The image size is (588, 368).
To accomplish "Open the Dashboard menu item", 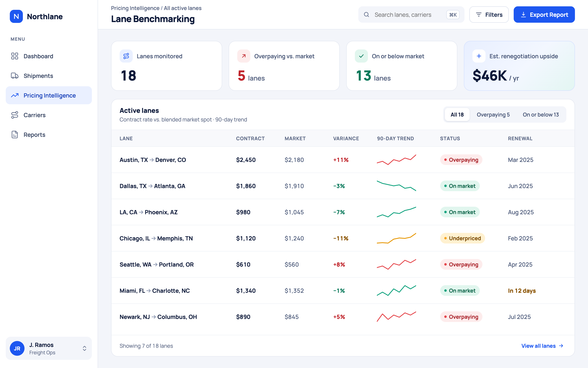I will tap(49, 56).
